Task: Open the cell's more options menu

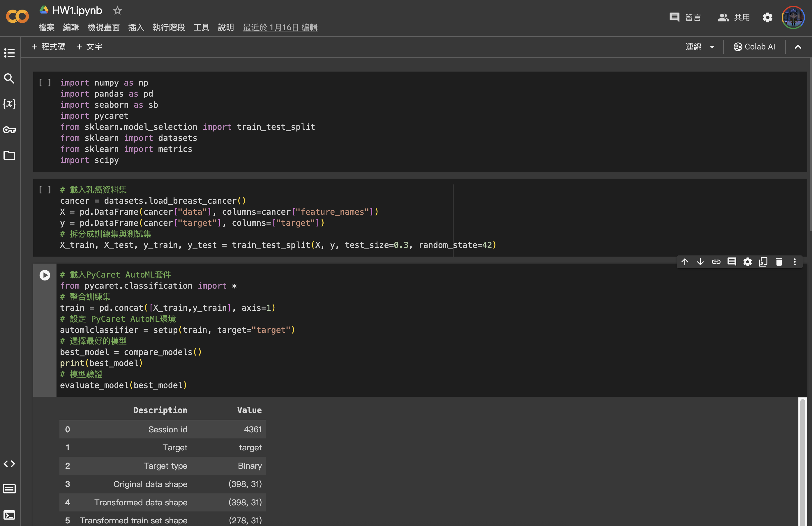Action: [795, 262]
